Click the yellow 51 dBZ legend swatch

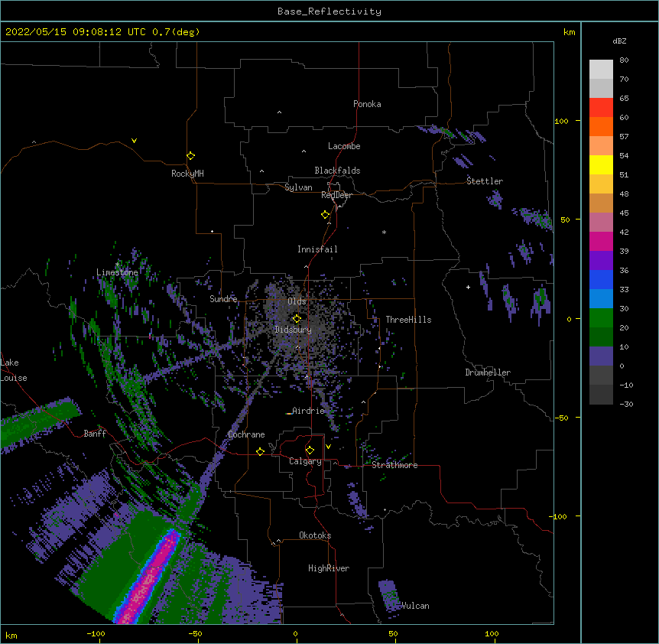click(x=601, y=165)
